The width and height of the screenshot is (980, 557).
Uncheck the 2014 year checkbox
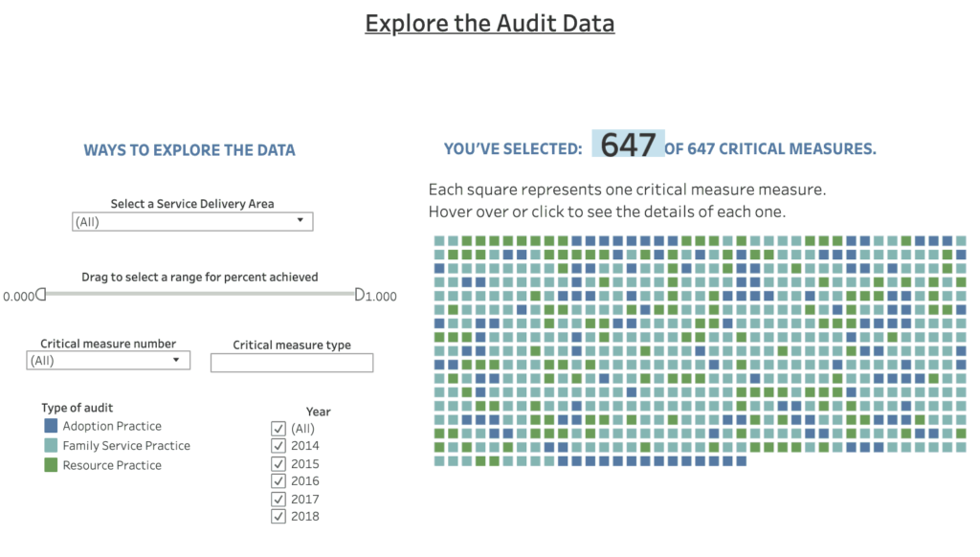click(278, 446)
